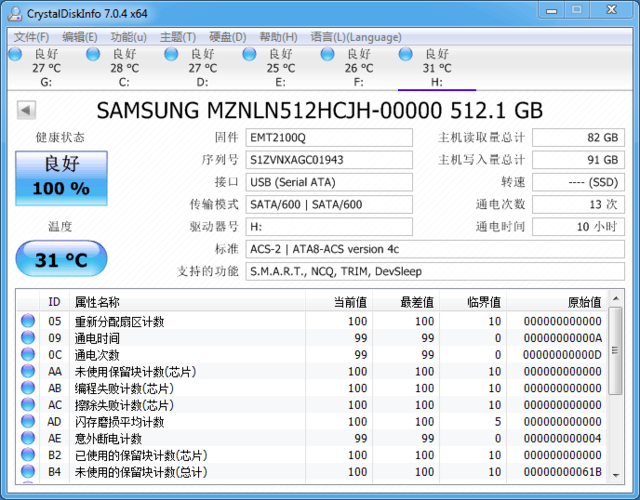Go to previous disk with left arrow

click(x=26, y=110)
